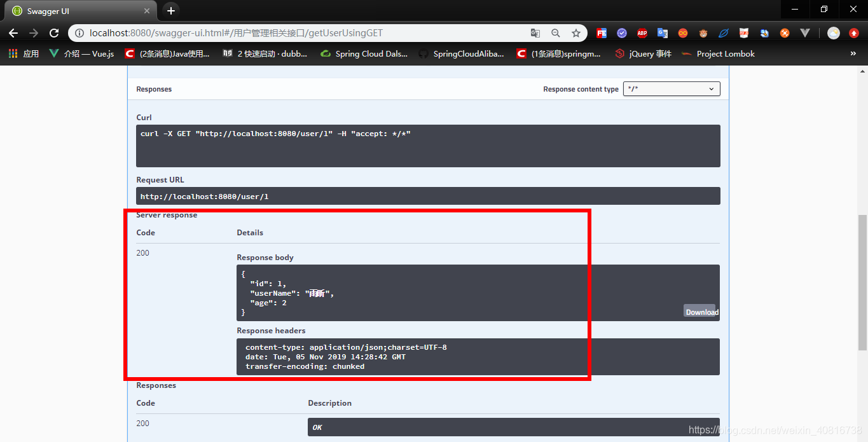
Task: Open the orange infinity extension icon
Action: tap(683, 33)
